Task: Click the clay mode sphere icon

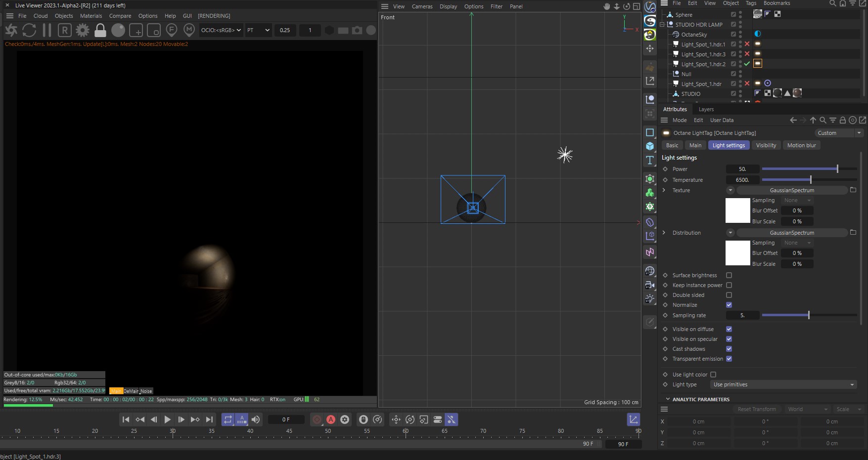Action: [118, 30]
